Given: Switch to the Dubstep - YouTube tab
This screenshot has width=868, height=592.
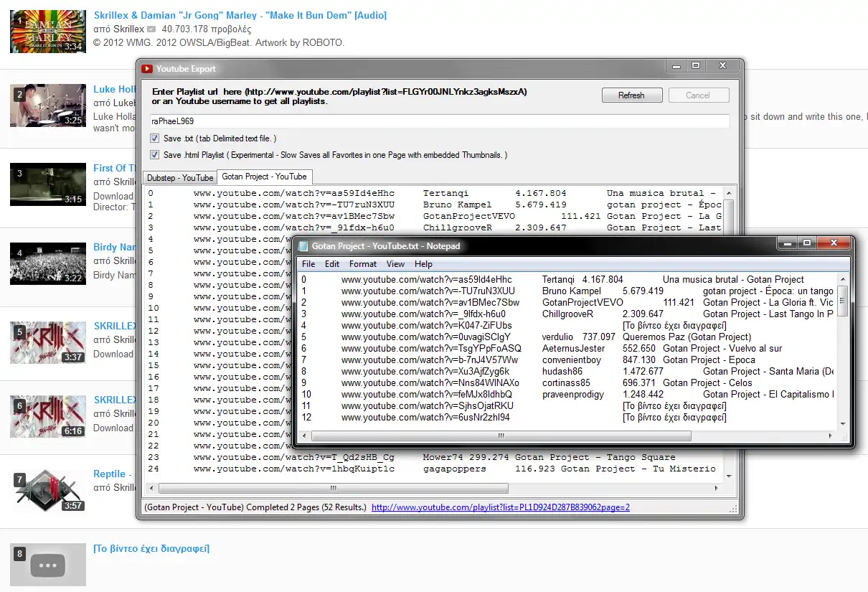Looking at the screenshot, I should [x=180, y=177].
